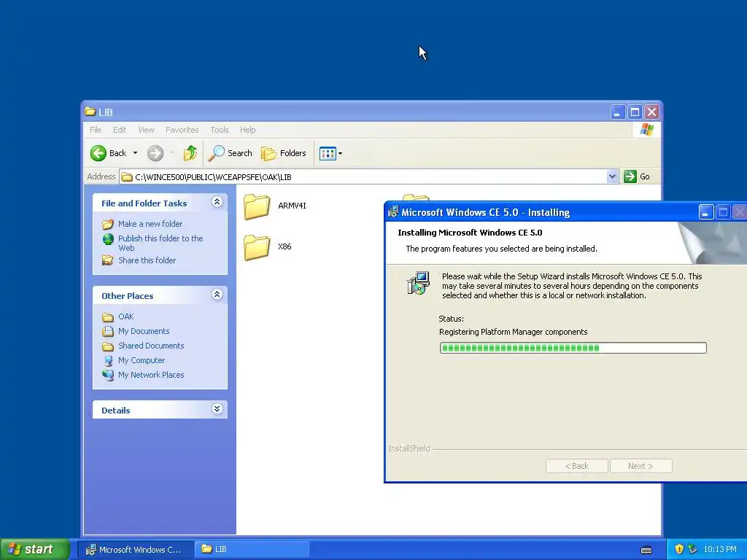747x560 pixels.
Task: Click Publish this folder to the Web
Action: click(x=160, y=243)
